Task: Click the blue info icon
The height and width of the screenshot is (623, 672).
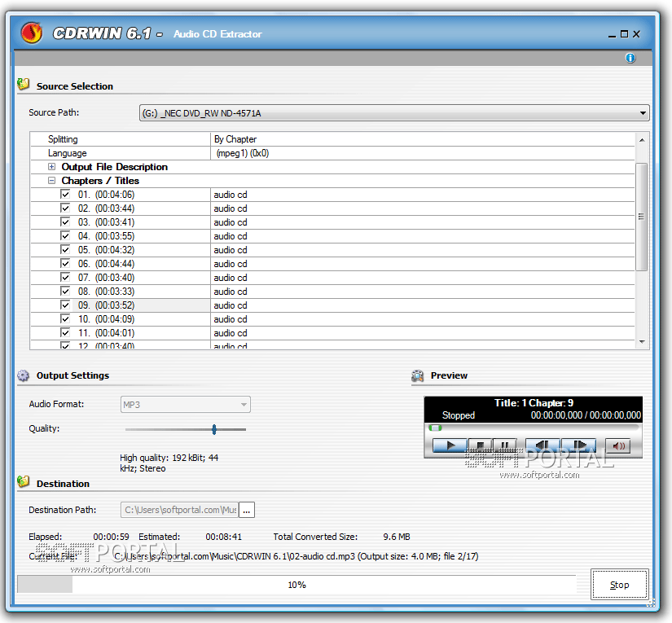Action: point(630,58)
